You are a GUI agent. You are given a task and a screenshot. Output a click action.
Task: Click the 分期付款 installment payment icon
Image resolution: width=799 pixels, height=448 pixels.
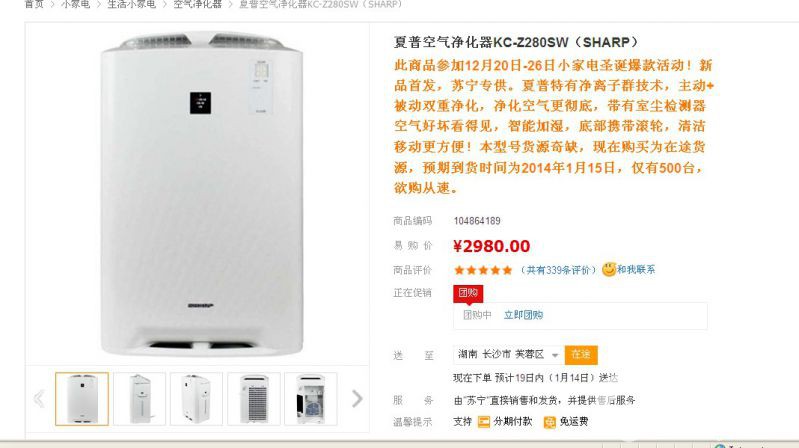click(484, 421)
